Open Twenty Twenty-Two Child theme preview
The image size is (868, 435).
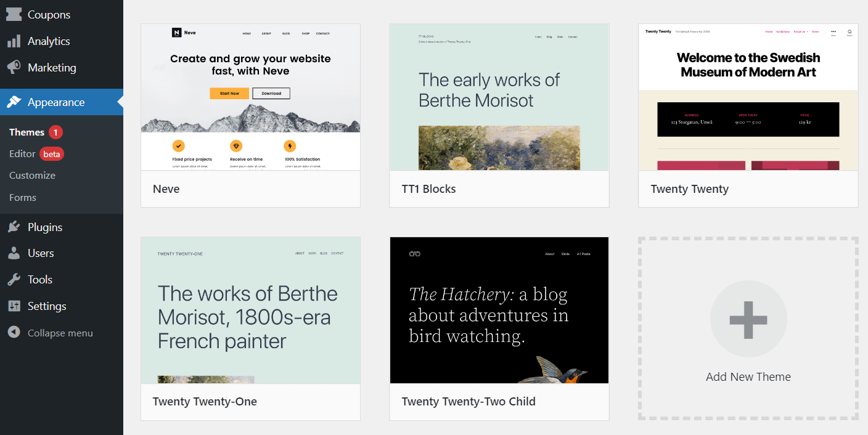499,311
